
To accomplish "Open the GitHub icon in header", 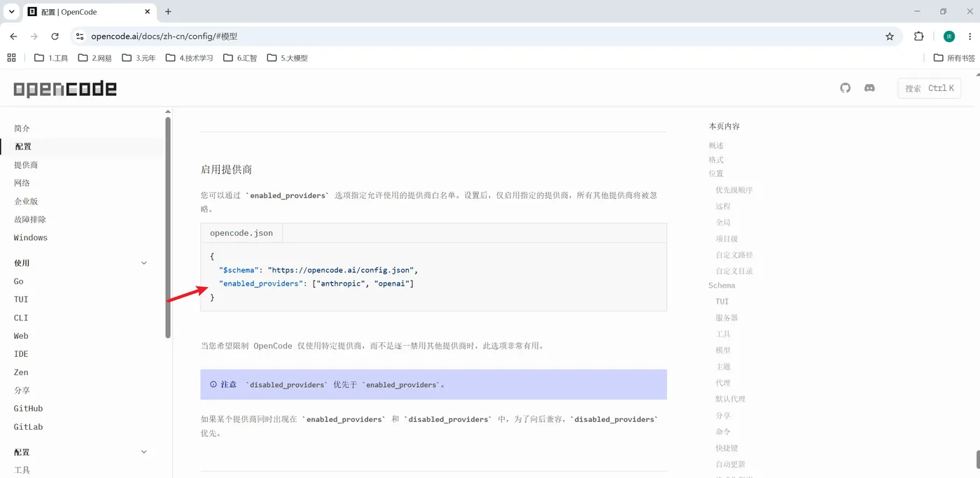I will coord(845,88).
